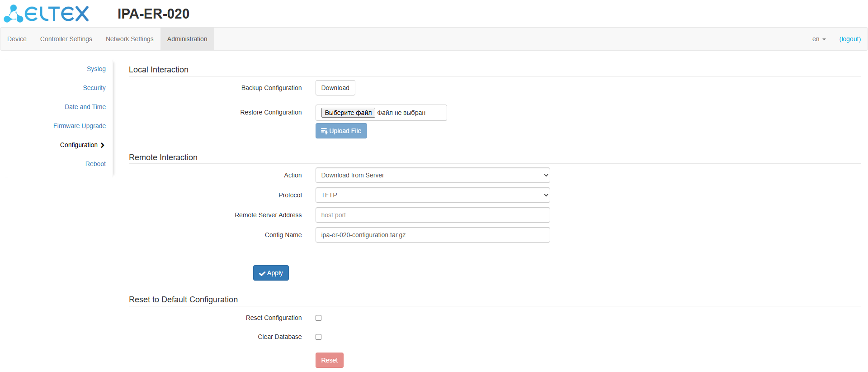
Task: Open the Action dropdown
Action: 432,175
